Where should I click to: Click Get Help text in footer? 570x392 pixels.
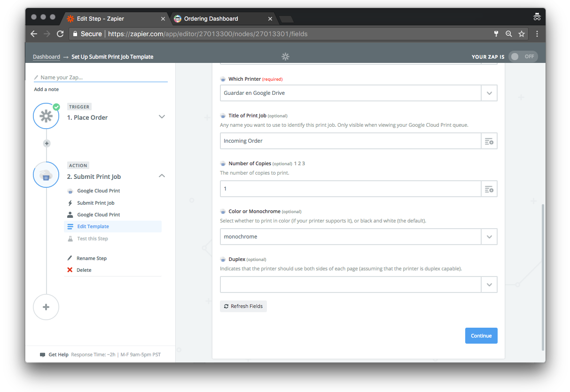(x=59, y=355)
